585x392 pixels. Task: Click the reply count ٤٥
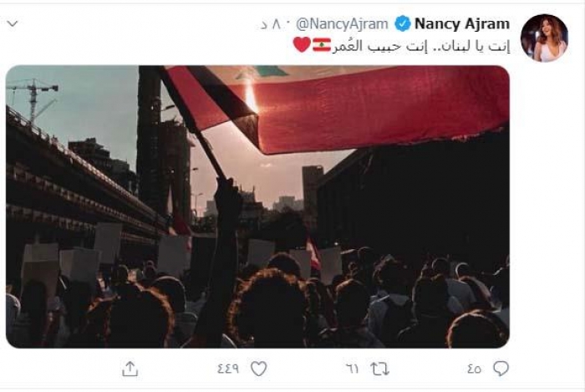474,369
